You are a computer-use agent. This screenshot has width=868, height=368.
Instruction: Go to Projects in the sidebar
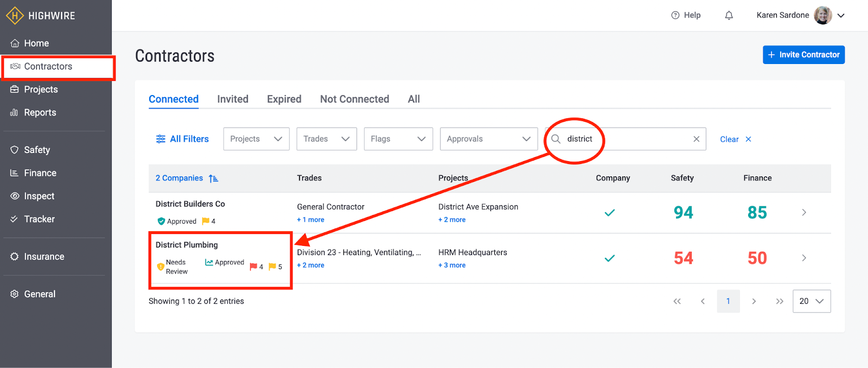[41, 90]
